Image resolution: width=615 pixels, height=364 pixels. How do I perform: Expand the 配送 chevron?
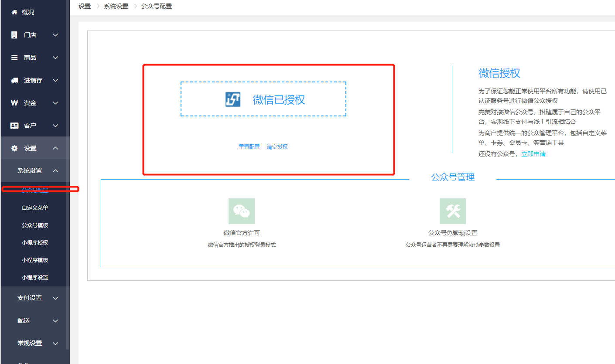55,321
